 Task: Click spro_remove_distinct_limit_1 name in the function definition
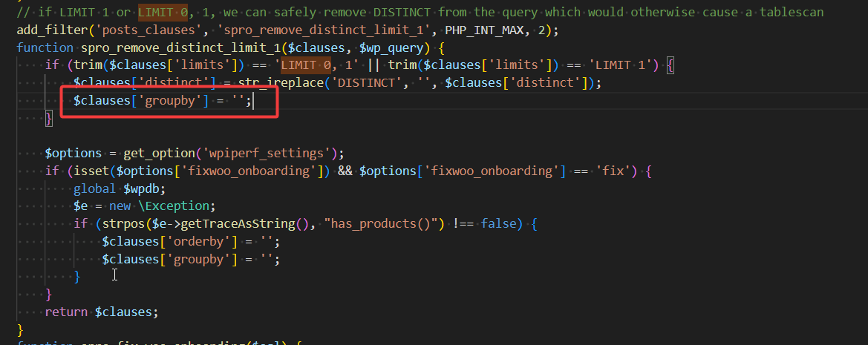(x=180, y=48)
